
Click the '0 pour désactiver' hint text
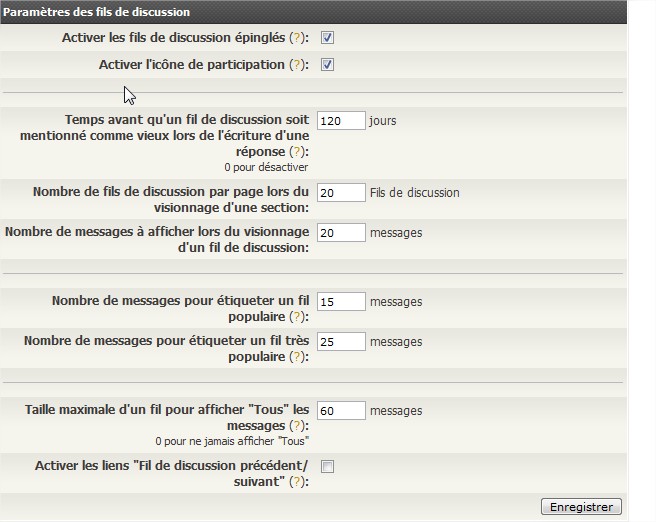pyautogui.click(x=266, y=167)
